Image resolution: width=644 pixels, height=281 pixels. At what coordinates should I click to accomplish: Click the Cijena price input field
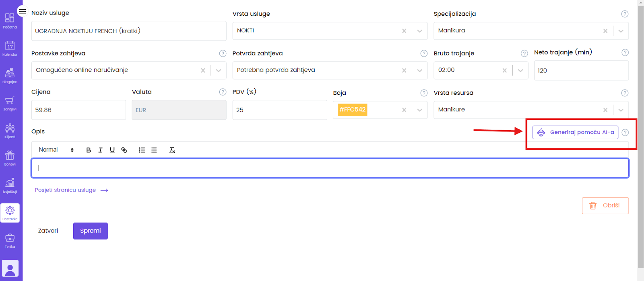point(78,110)
